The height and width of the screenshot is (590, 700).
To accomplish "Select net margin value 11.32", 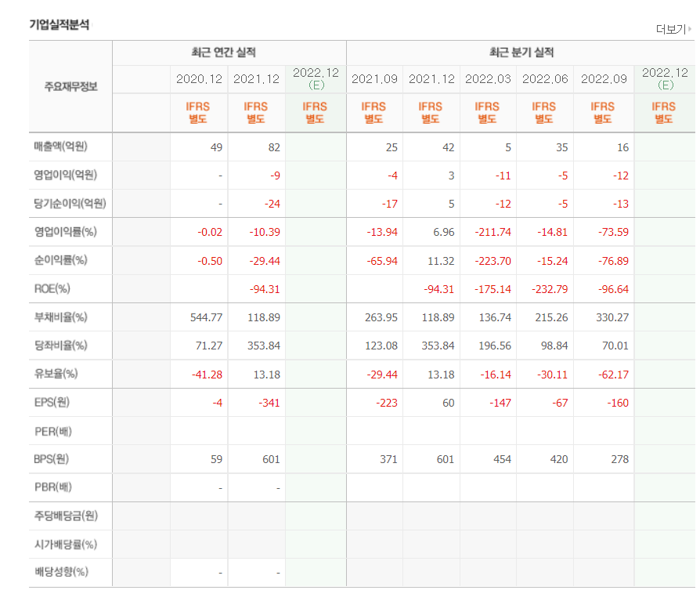I will [441, 261].
